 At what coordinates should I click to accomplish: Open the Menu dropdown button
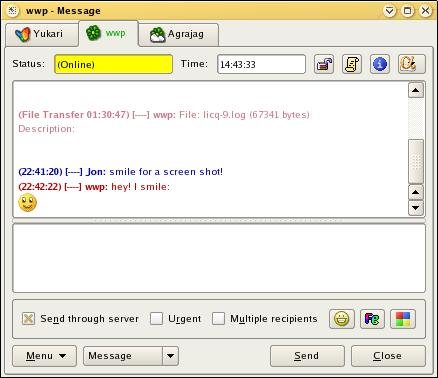45,356
